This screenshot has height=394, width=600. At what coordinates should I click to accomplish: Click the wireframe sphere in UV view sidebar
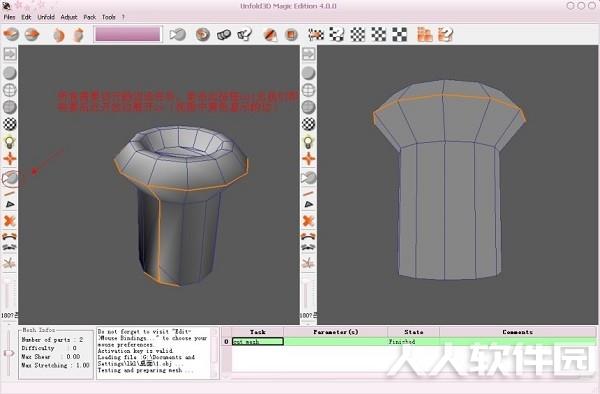[x=308, y=90]
